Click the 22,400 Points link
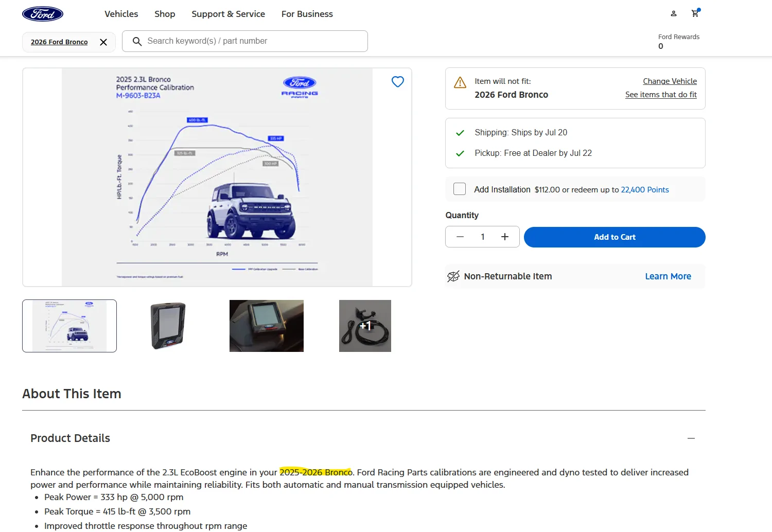Screen dimensions: 772x532 click(x=645, y=190)
